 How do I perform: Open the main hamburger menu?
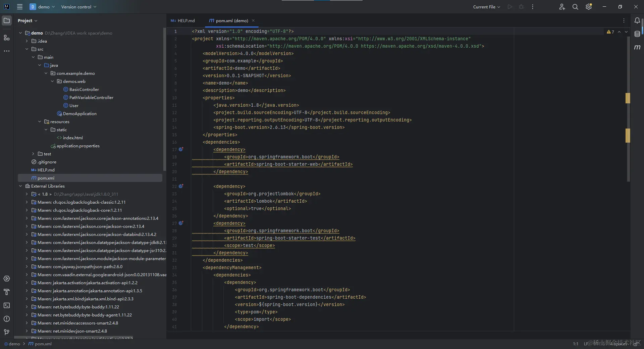click(x=20, y=7)
